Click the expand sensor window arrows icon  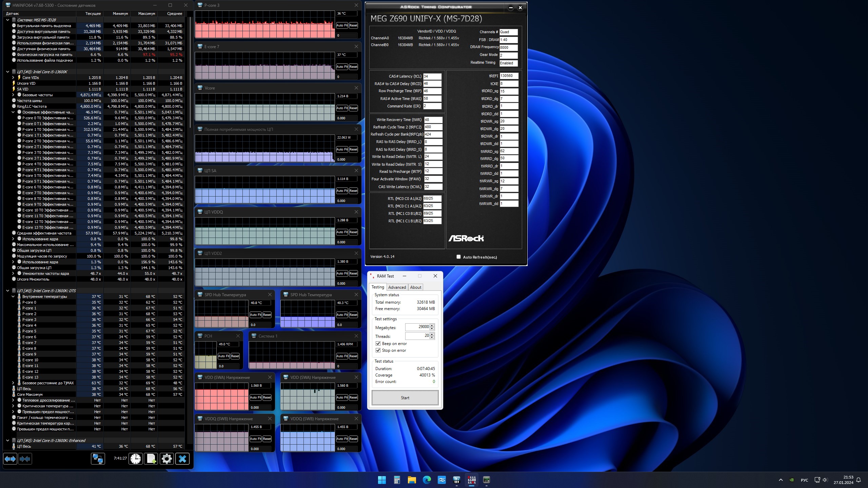point(10,459)
